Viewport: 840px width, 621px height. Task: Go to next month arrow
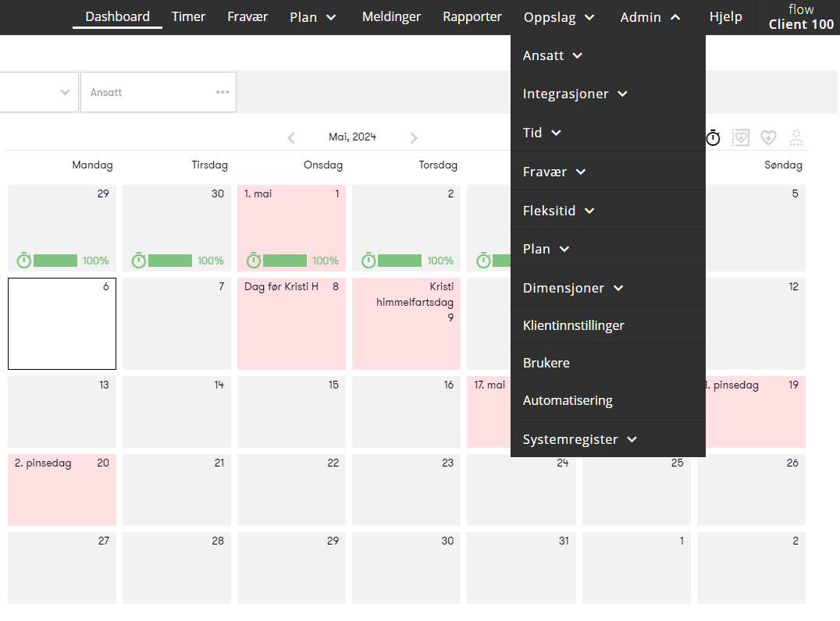point(414,138)
